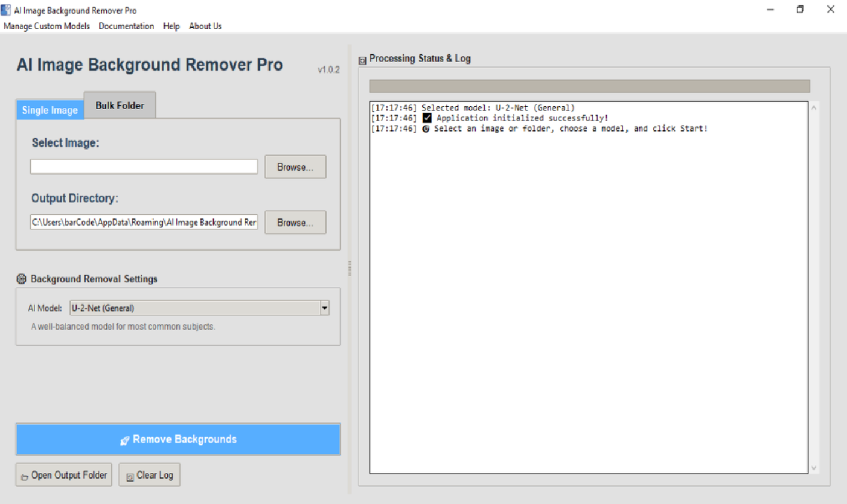Screen dimensions: 847x504
Task: Click the Processing Status & Log icon
Action: click(x=362, y=60)
